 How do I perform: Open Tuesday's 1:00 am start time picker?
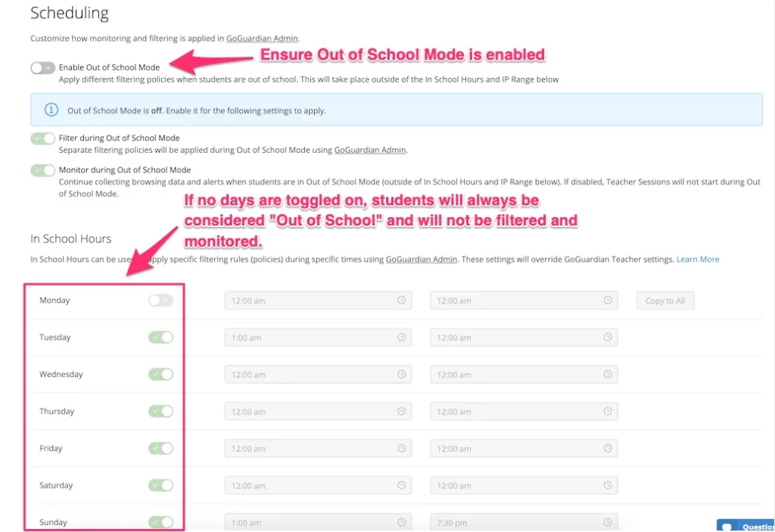[318, 338]
